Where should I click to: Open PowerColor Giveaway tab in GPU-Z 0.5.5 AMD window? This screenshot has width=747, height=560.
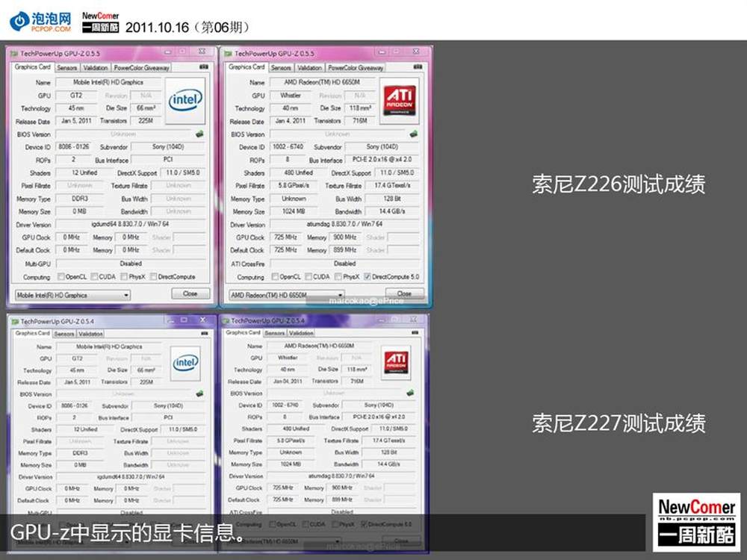356,68
